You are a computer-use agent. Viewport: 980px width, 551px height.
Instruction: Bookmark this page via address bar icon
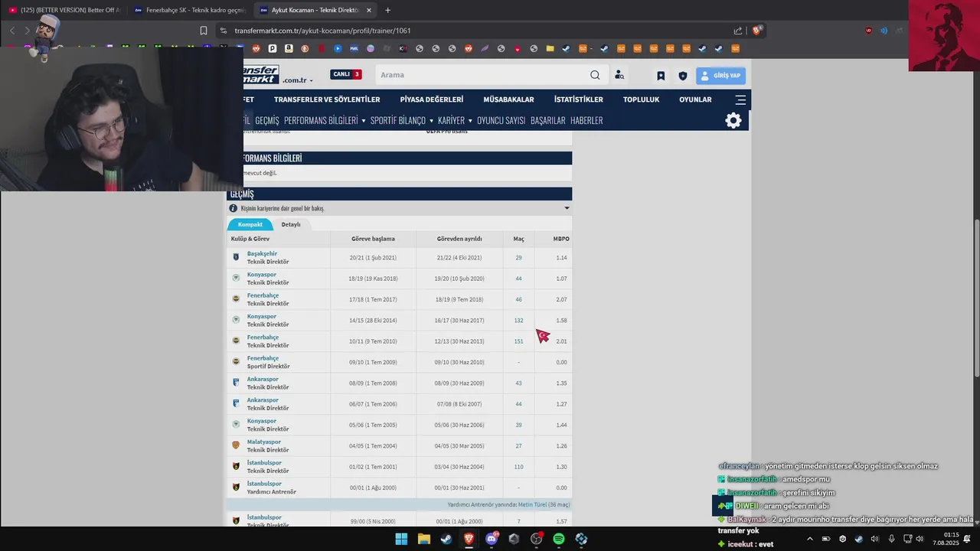(x=204, y=31)
